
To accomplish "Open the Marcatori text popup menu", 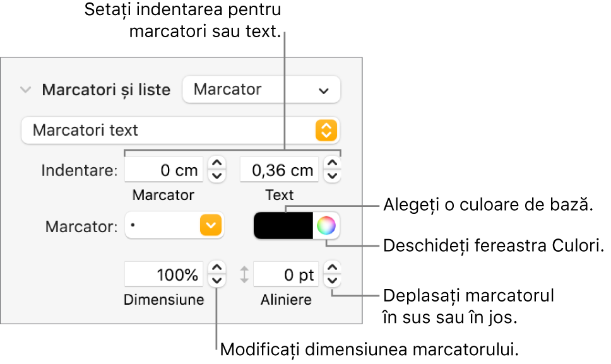I will point(179,130).
